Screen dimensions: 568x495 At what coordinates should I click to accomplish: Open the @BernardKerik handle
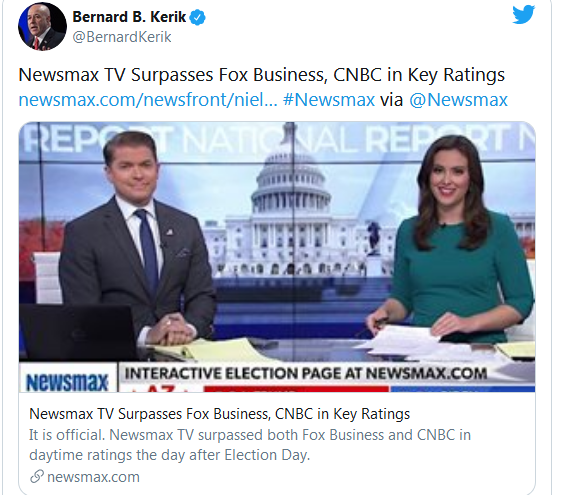click(x=122, y=37)
